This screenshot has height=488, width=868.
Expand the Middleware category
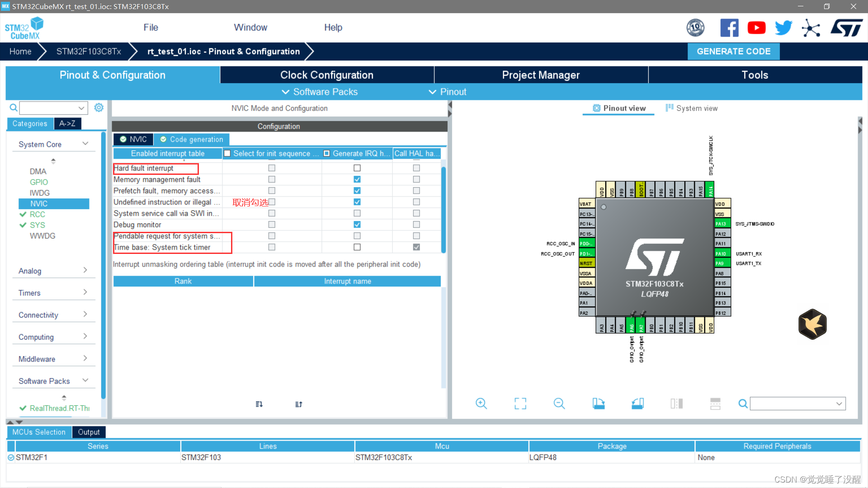tap(85, 359)
